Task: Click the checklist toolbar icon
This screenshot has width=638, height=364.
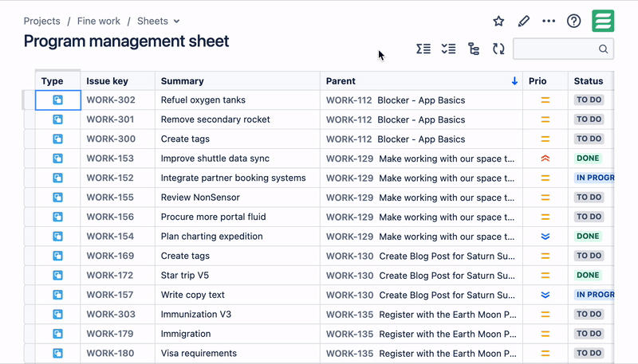Action: click(448, 49)
